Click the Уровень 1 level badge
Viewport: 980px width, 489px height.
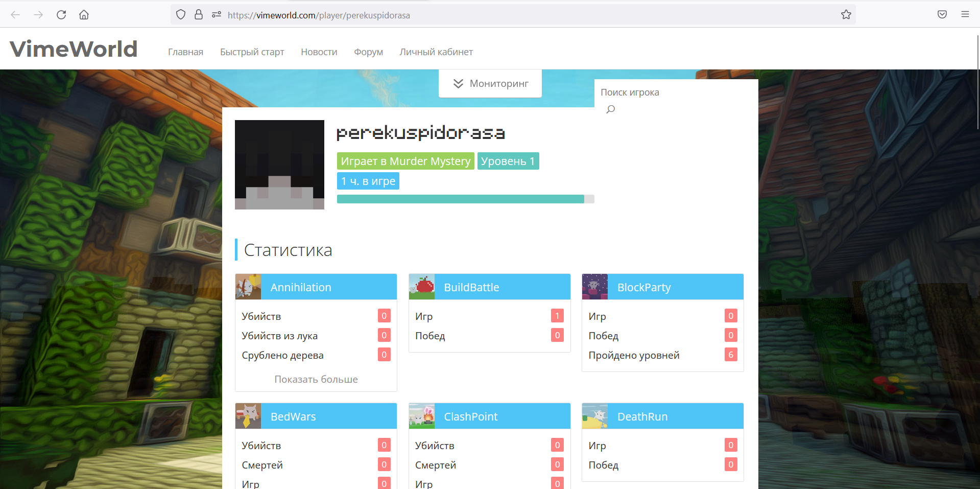click(x=508, y=161)
